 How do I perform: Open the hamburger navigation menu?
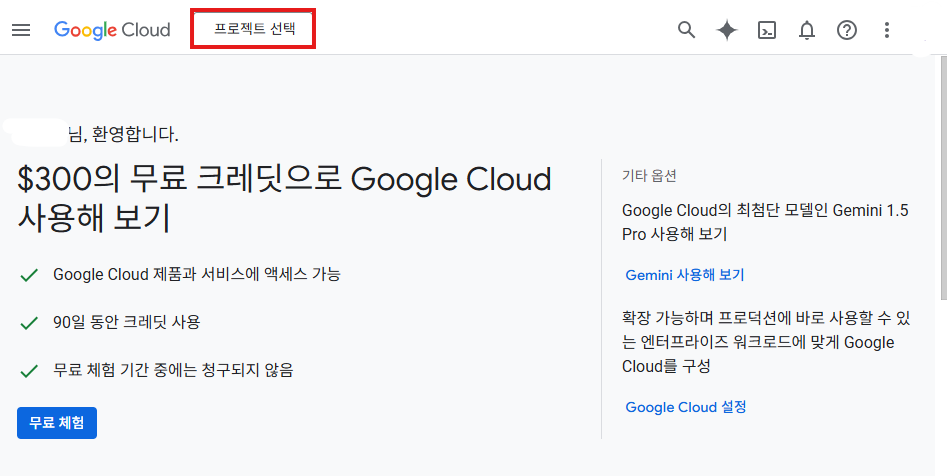click(21, 30)
